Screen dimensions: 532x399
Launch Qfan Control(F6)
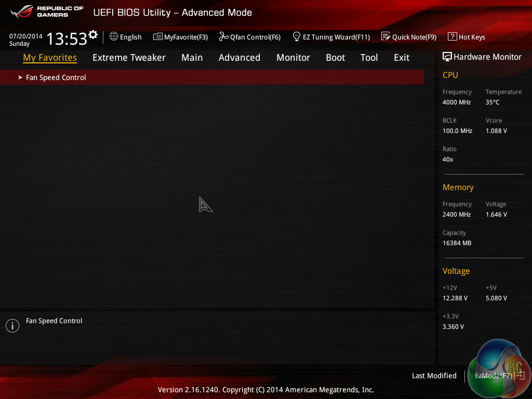[x=255, y=37]
